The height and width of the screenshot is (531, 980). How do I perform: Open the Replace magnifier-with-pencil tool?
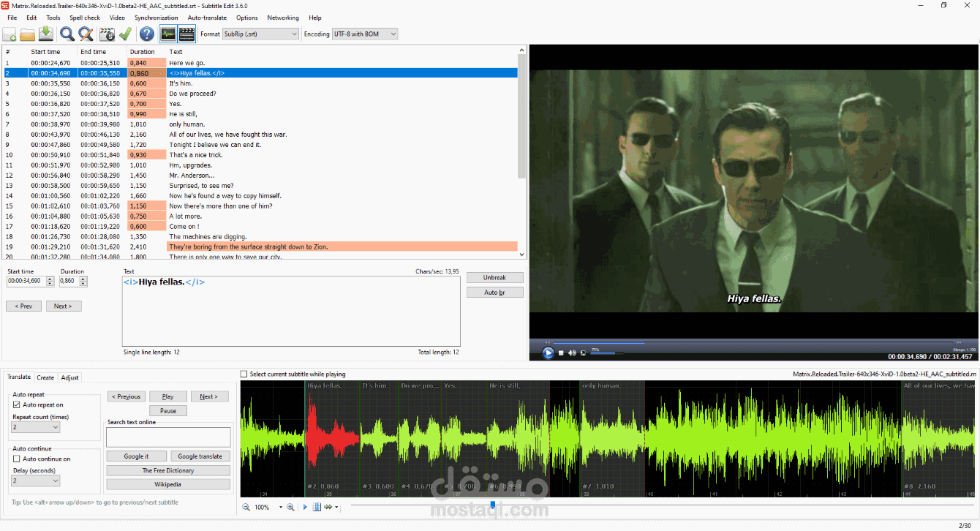point(86,34)
